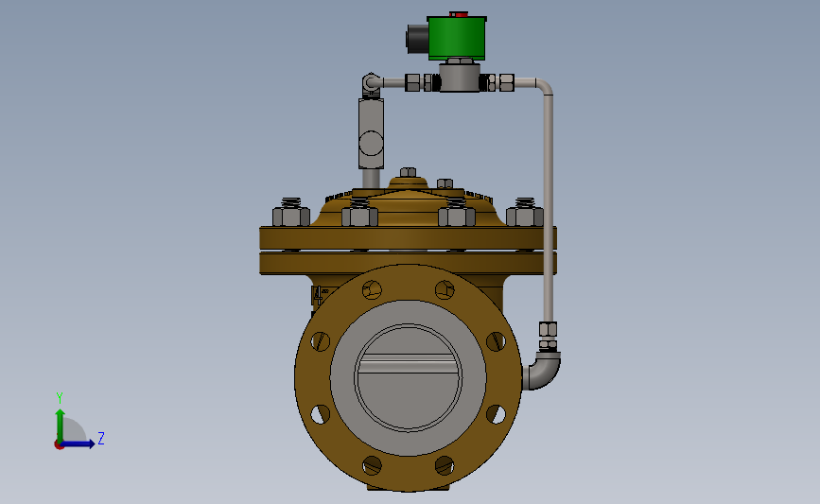Click the red cap atop the solenoid
The height and width of the screenshot is (504, 820).
point(459,14)
